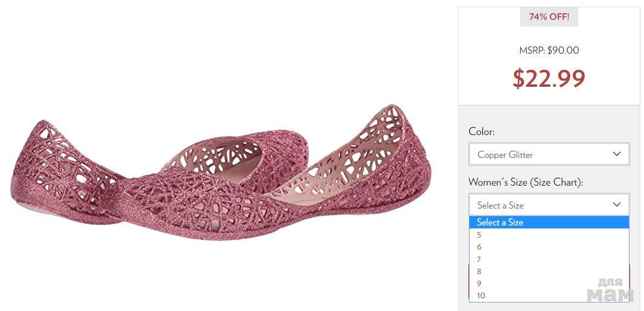Screen dimensions: 644x311
Task: Click the Size dropdown chevron arrow
Action: [616, 205]
